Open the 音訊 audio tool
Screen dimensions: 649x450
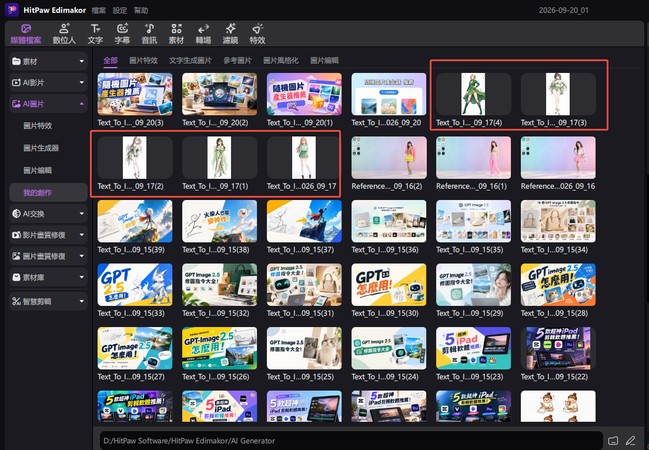click(x=149, y=34)
